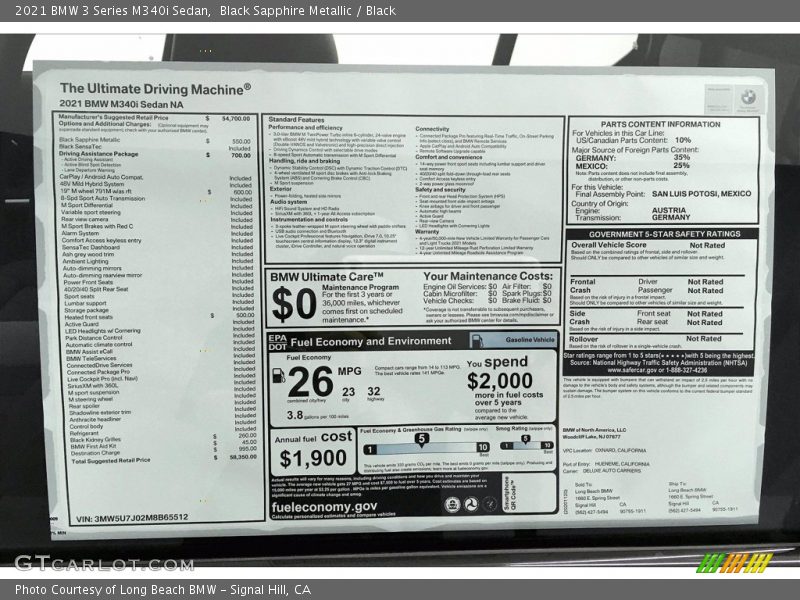
Task: Click the 'Standard Features' heading
Action: 296,119
